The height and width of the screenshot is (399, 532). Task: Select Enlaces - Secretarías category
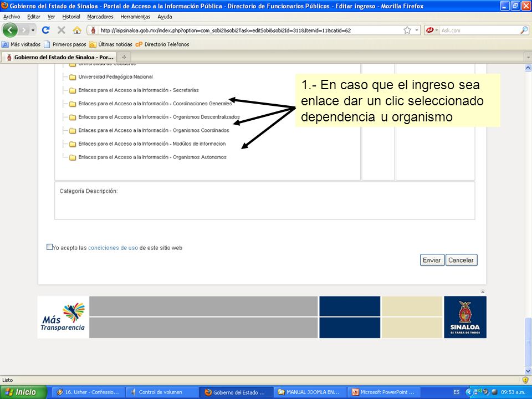point(139,90)
